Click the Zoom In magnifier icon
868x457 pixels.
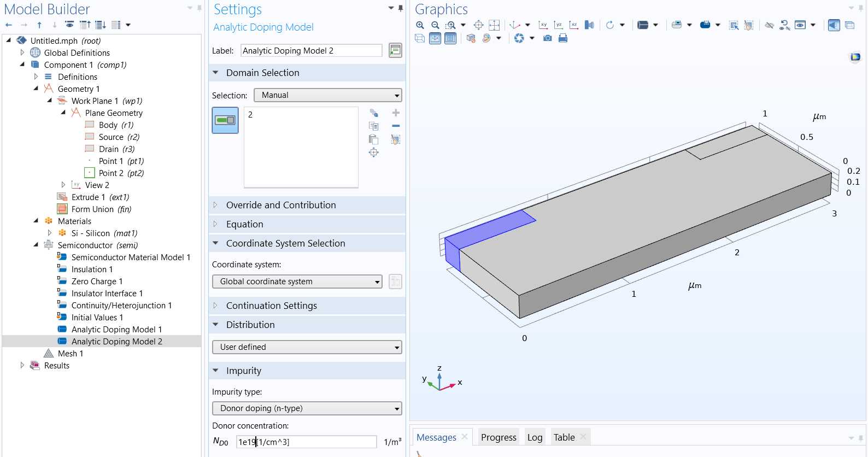[420, 25]
